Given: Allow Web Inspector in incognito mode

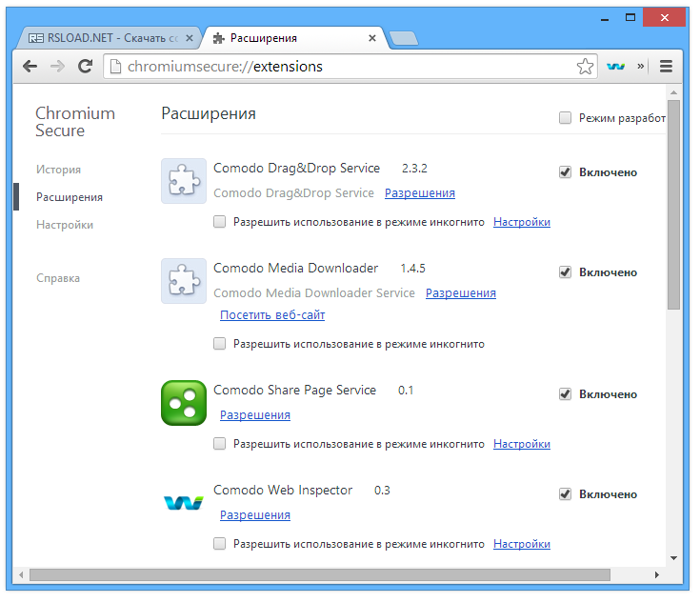Looking at the screenshot, I should [x=219, y=544].
